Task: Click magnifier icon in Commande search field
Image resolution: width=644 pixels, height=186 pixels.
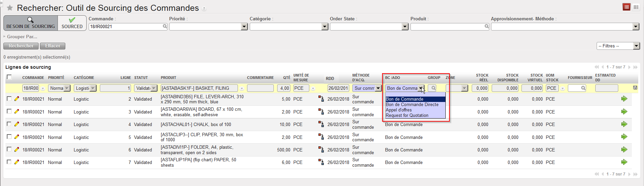Action: click(165, 26)
